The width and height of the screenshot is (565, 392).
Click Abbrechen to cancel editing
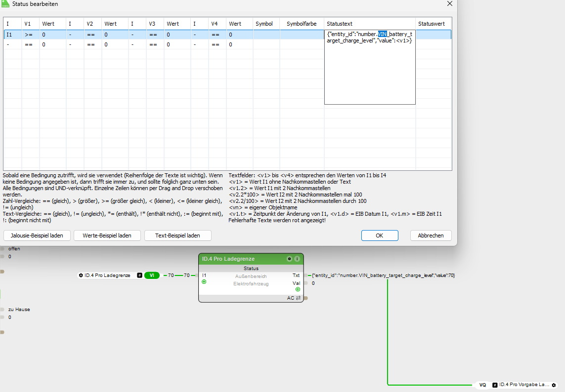(x=431, y=235)
